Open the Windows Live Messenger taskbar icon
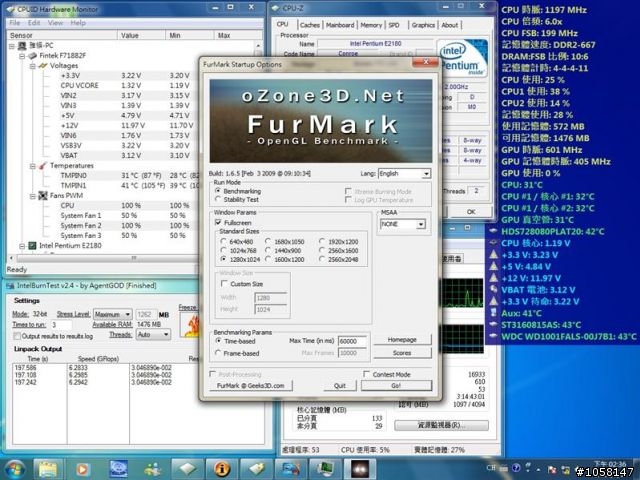640x480 pixels. (152, 469)
